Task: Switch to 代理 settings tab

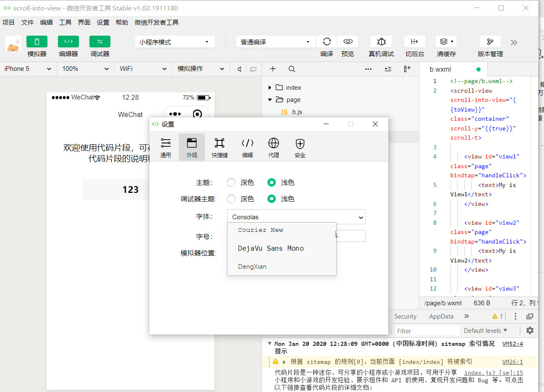Action: coord(274,147)
